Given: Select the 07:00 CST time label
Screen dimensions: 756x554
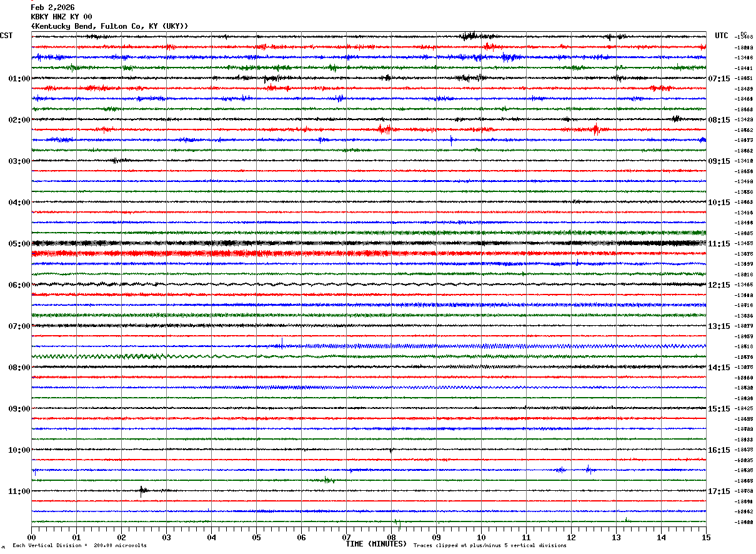Looking at the screenshot, I should coord(19,326).
